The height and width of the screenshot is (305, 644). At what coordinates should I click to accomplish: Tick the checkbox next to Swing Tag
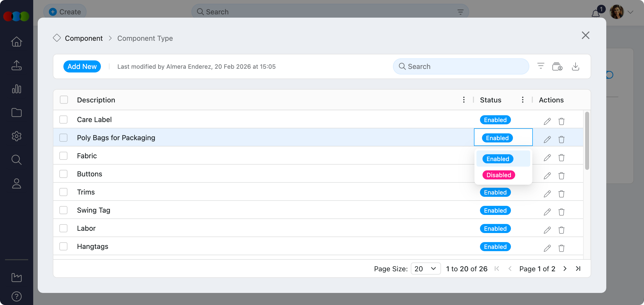pyautogui.click(x=63, y=210)
